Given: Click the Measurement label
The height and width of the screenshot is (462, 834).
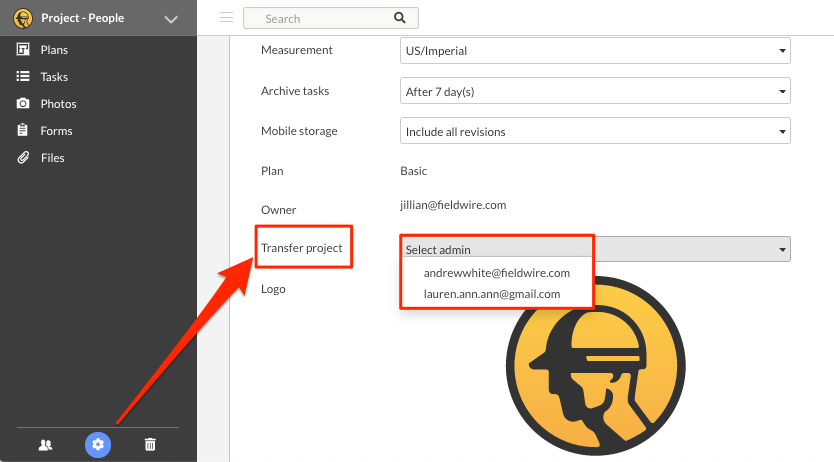Looking at the screenshot, I should (297, 50).
